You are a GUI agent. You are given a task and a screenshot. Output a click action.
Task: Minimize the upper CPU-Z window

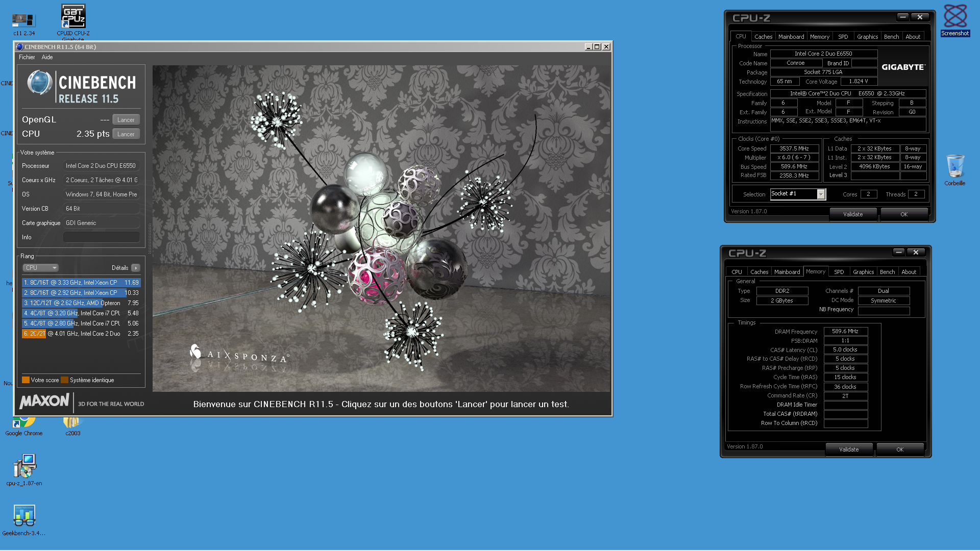902,17
